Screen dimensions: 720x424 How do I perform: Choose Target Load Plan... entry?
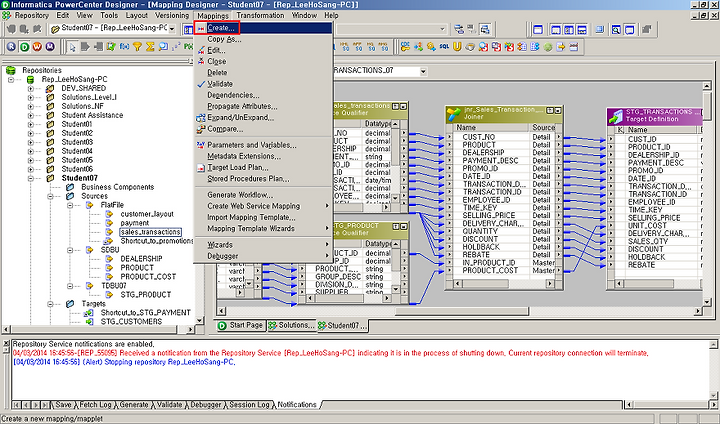[264, 168]
